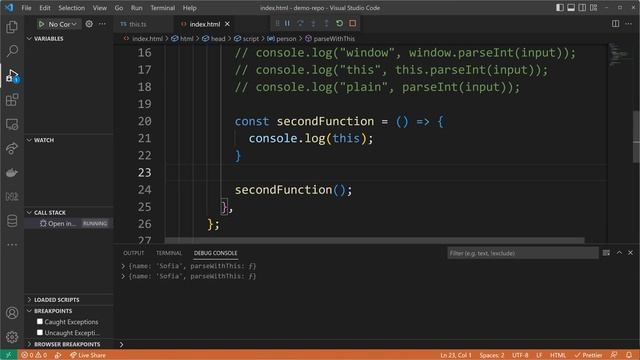Change language mode HTML in status bar

(558, 355)
